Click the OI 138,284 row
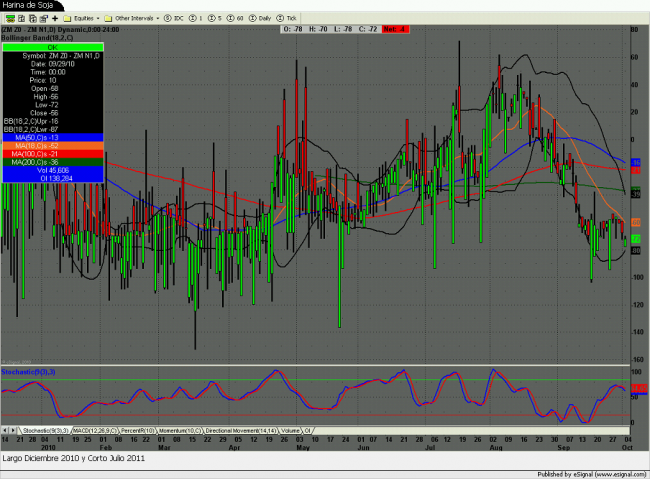The image size is (650, 479). pos(53,179)
